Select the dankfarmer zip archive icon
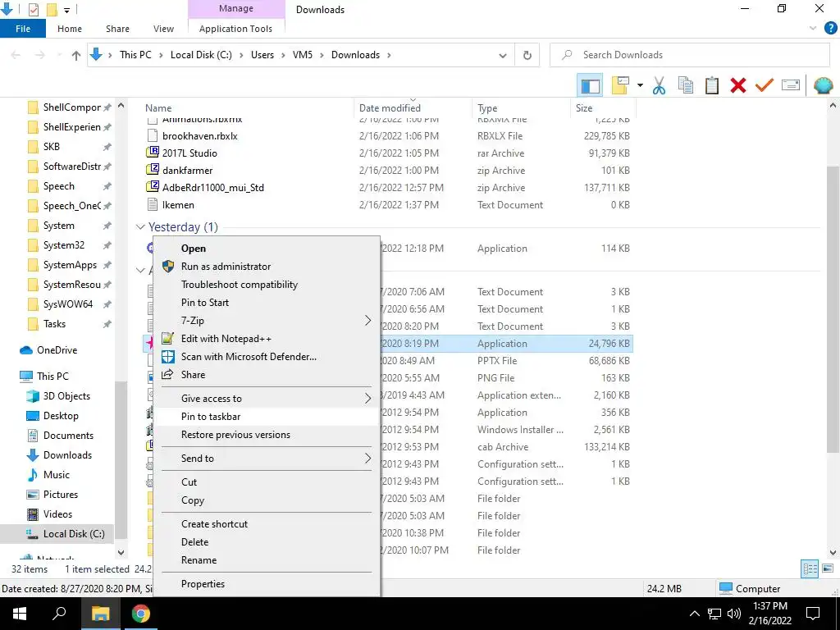The image size is (840, 630). pos(153,170)
